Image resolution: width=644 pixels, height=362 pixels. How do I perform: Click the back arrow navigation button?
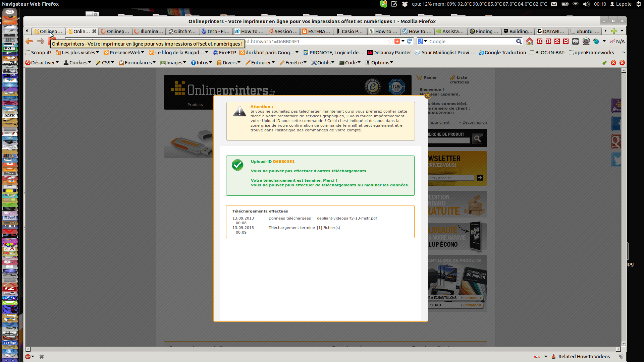[x=29, y=41]
